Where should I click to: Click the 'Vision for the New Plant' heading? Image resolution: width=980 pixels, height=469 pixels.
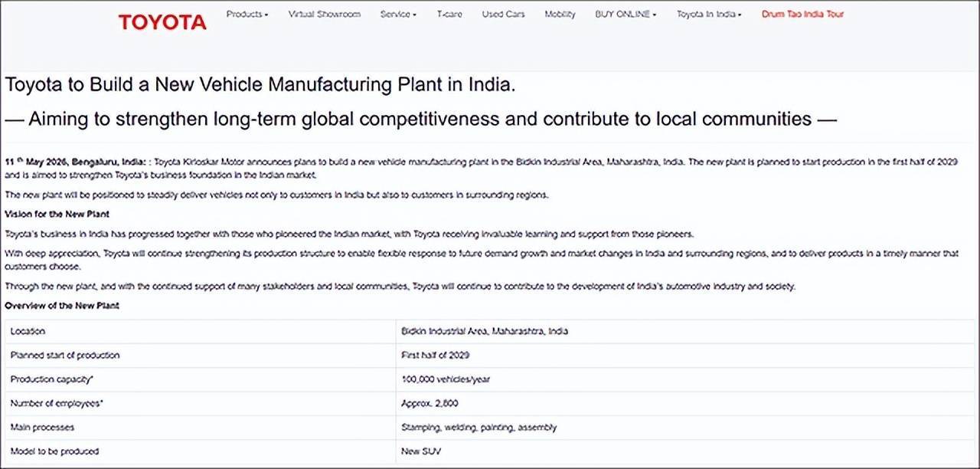(57, 214)
